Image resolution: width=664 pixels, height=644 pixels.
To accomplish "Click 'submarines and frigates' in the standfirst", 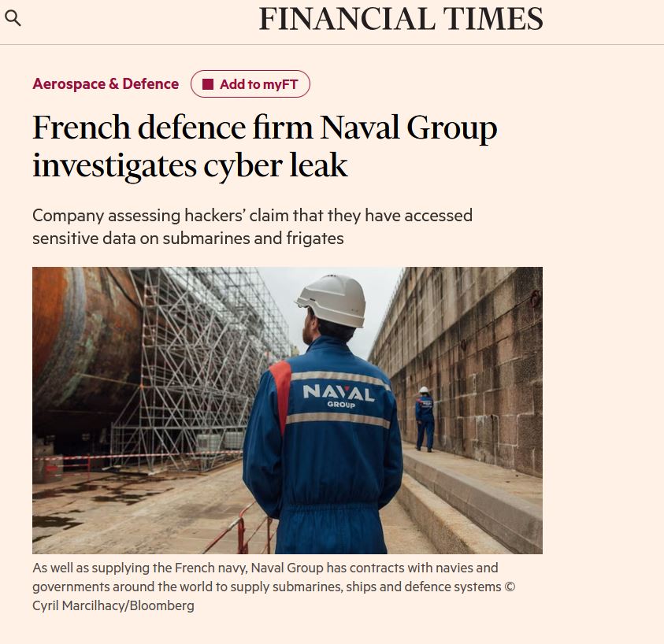I will 253,238.
